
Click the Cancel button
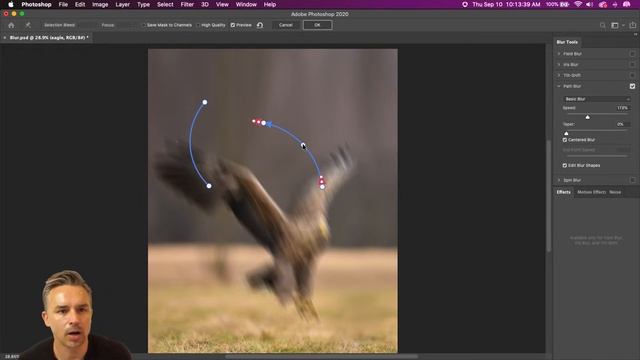pyautogui.click(x=286, y=25)
